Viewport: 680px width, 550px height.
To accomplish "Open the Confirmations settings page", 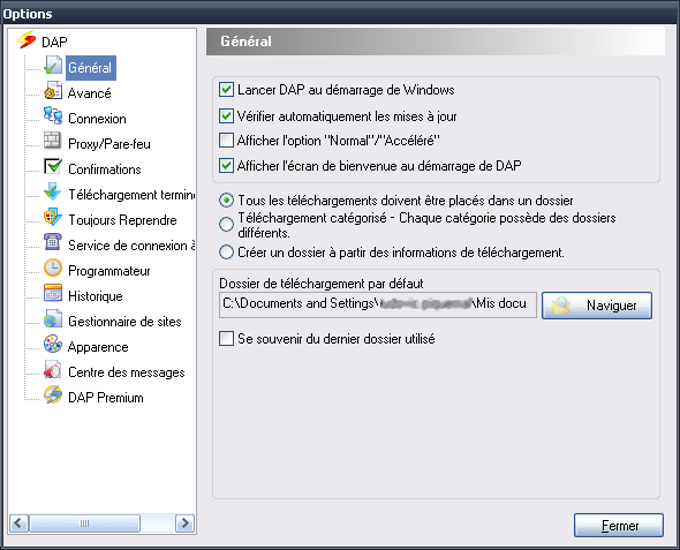I will tap(105, 169).
